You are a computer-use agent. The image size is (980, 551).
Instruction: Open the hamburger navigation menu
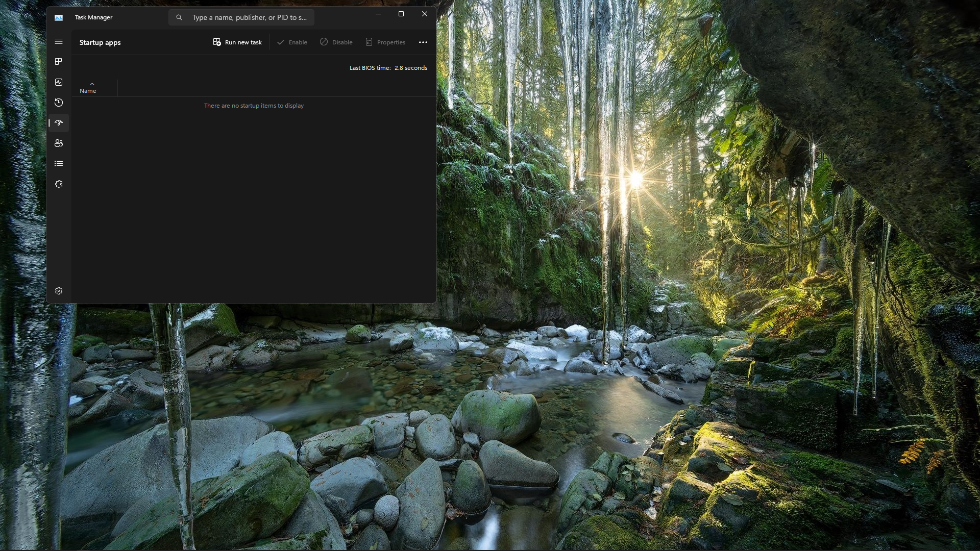click(x=59, y=41)
